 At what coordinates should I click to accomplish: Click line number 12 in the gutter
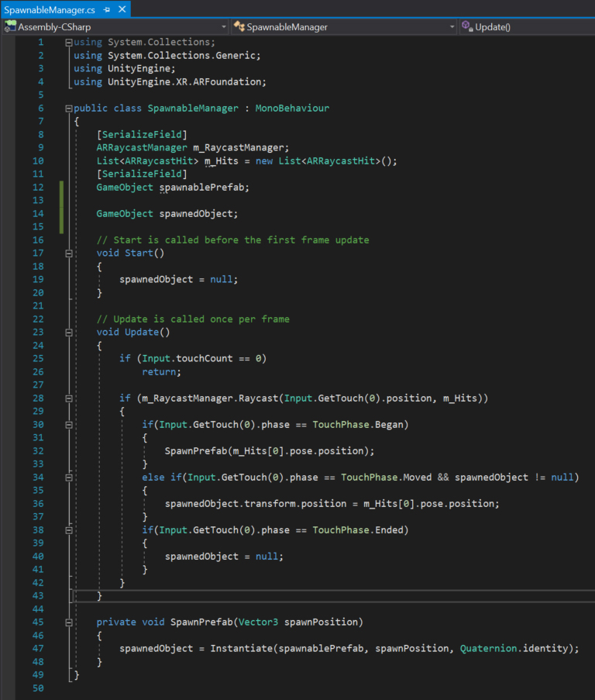38,188
